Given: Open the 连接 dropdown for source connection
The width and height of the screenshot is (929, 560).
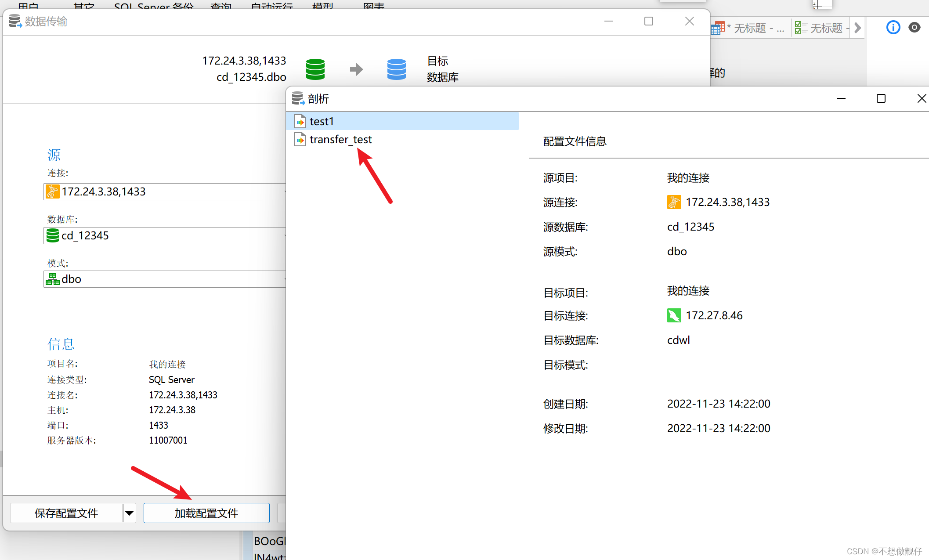Looking at the screenshot, I should coord(285,191).
